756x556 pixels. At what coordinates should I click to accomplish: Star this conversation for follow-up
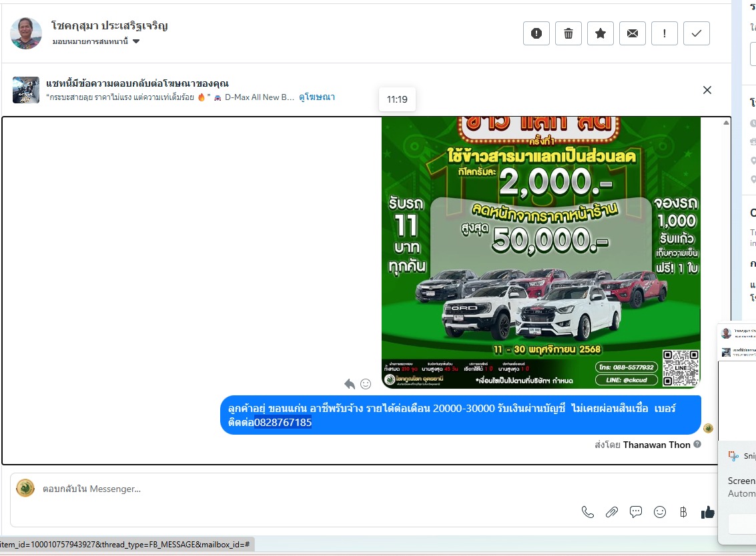point(601,33)
